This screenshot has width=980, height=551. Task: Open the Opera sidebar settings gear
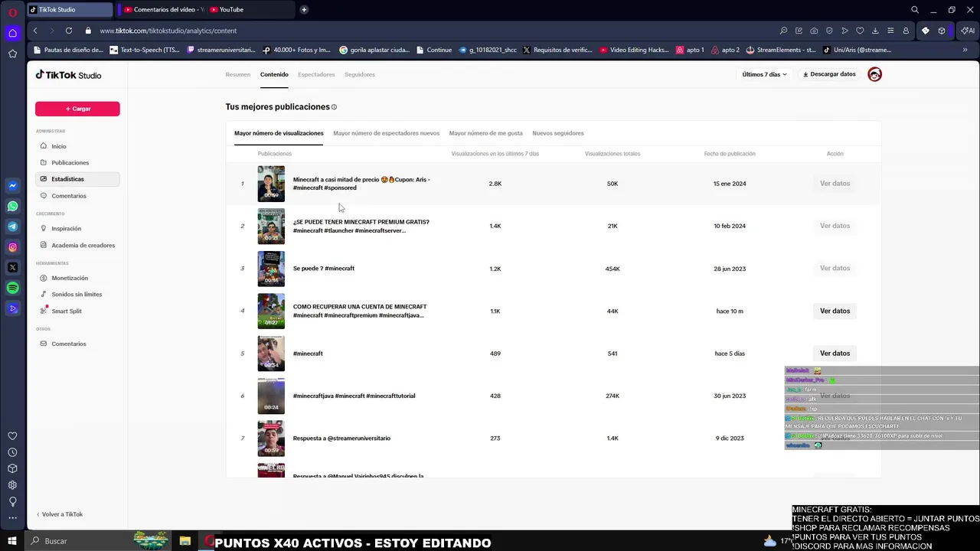[x=12, y=485]
